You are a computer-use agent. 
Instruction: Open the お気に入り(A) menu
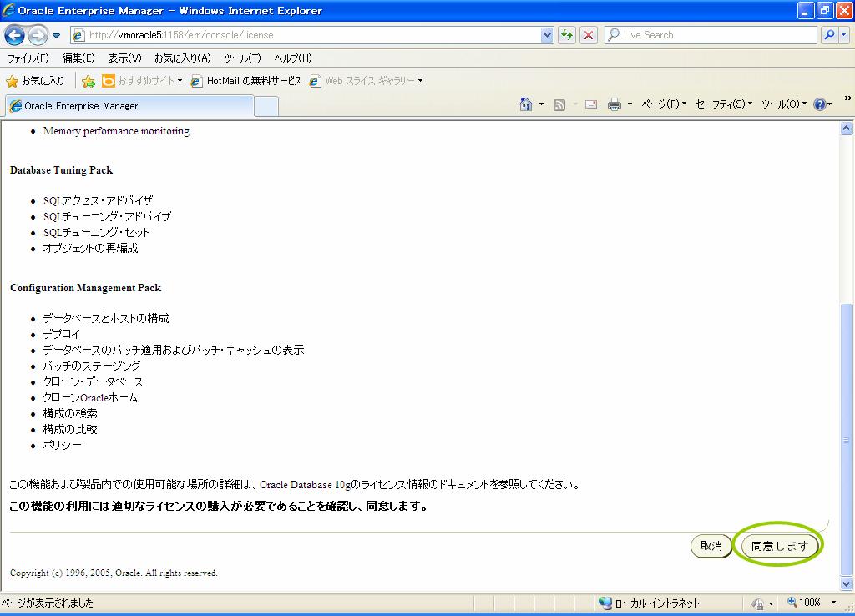click(182, 58)
